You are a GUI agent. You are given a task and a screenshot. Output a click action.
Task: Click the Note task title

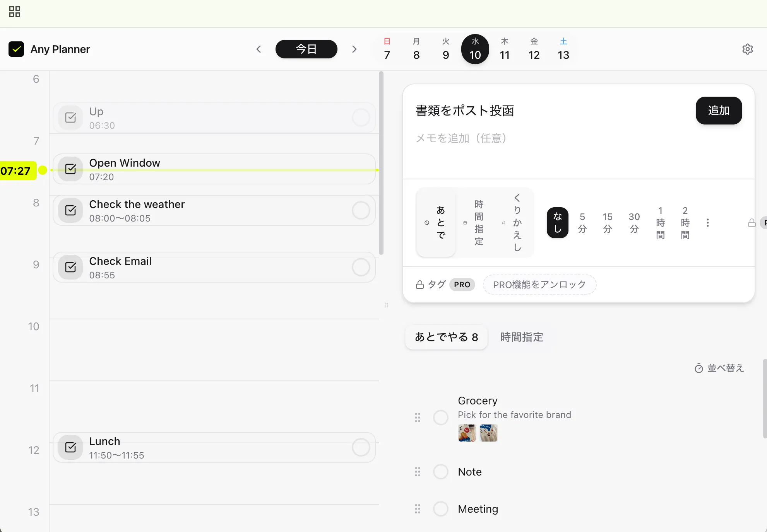tap(470, 472)
